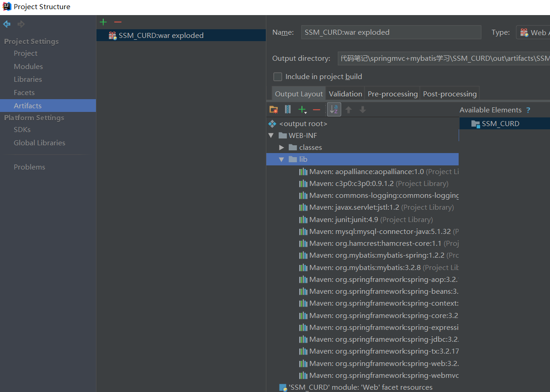
Task: Open the artifact Type dropdown
Action: click(533, 32)
